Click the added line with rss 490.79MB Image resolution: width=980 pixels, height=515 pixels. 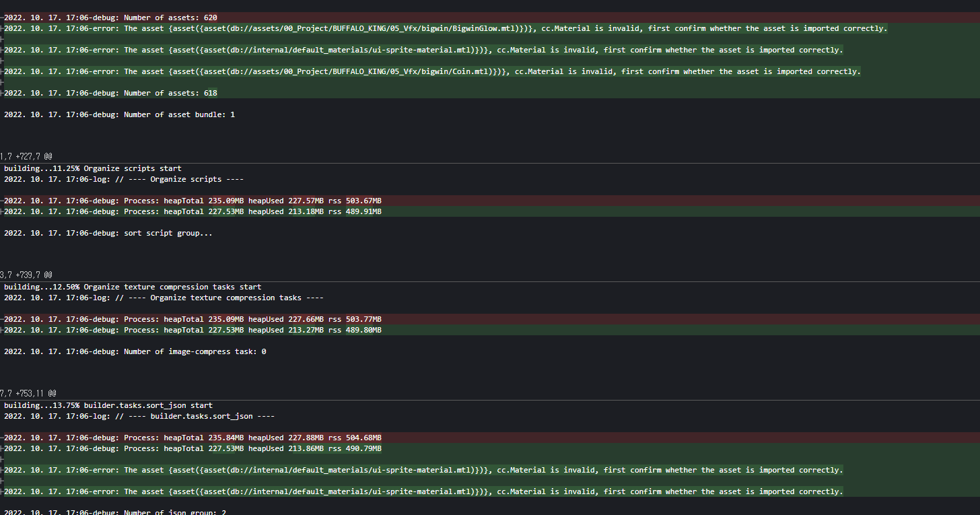[x=193, y=448]
